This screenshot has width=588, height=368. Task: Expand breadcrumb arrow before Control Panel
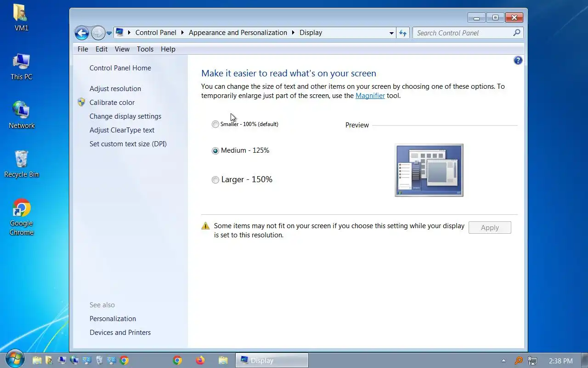coord(130,33)
